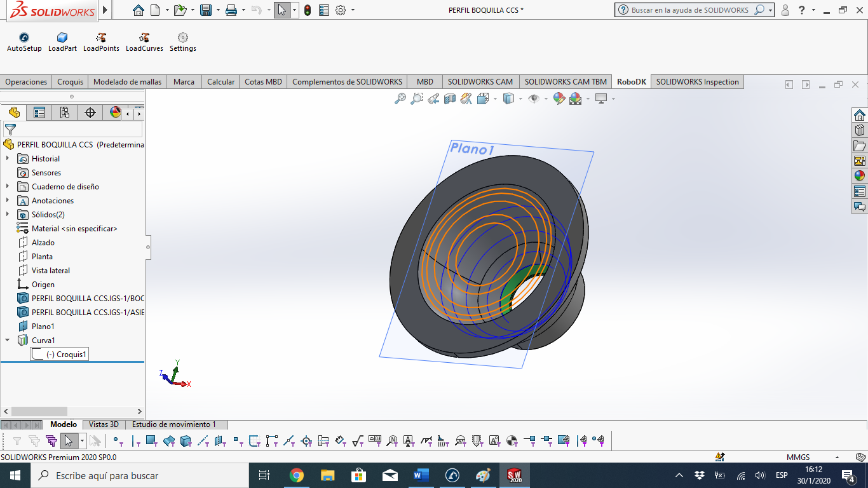Click the RoboDK AutoSetup icon
This screenshot has width=868, height=488.
click(24, 38)
